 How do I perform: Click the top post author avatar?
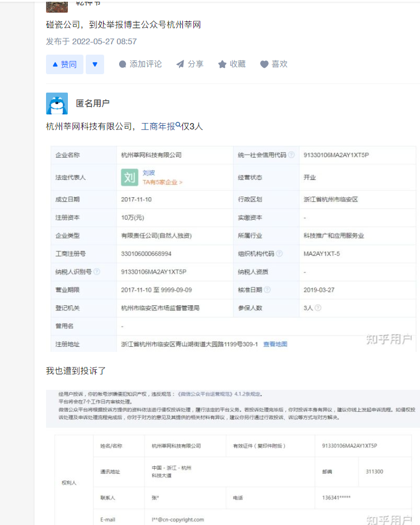[x=57, y=6]
